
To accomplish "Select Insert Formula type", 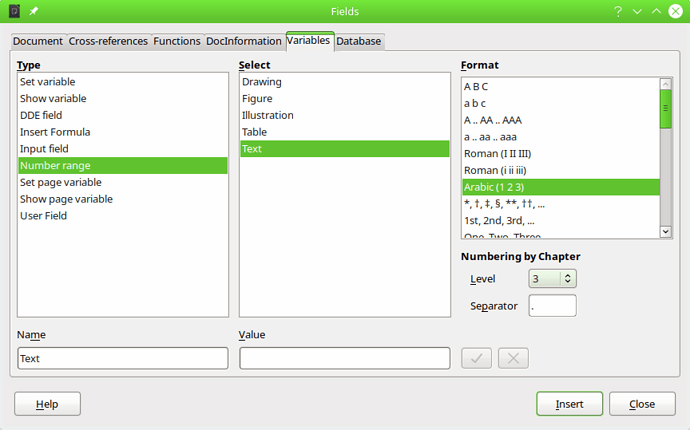I will point(123,132).
